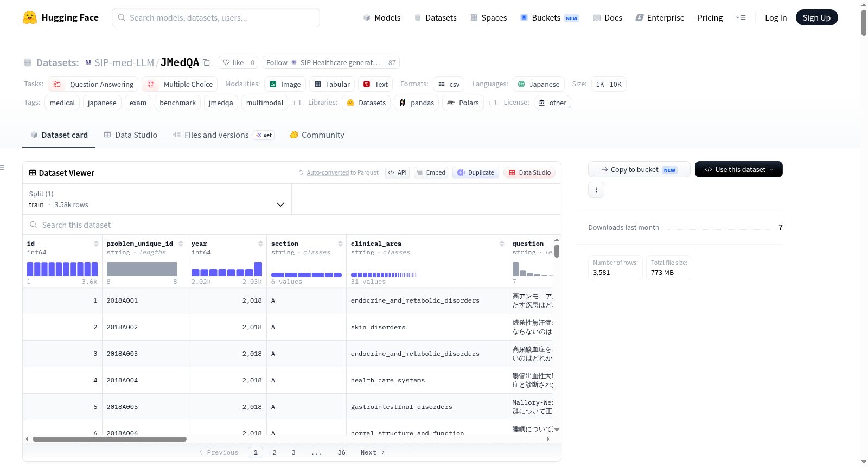Open the three-dot more options button
This screenshot has height=467, width=868.
click(x=596, y=190)
